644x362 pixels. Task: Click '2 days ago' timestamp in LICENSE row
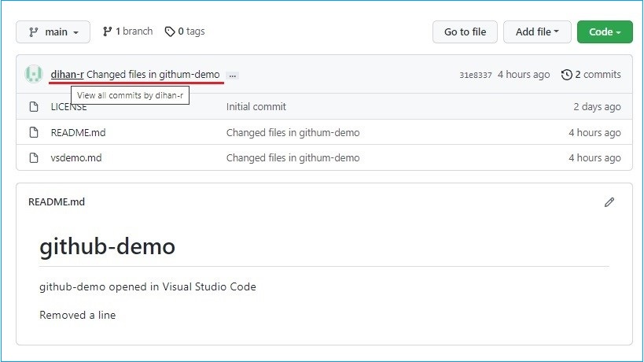click(x=597, y=107)
